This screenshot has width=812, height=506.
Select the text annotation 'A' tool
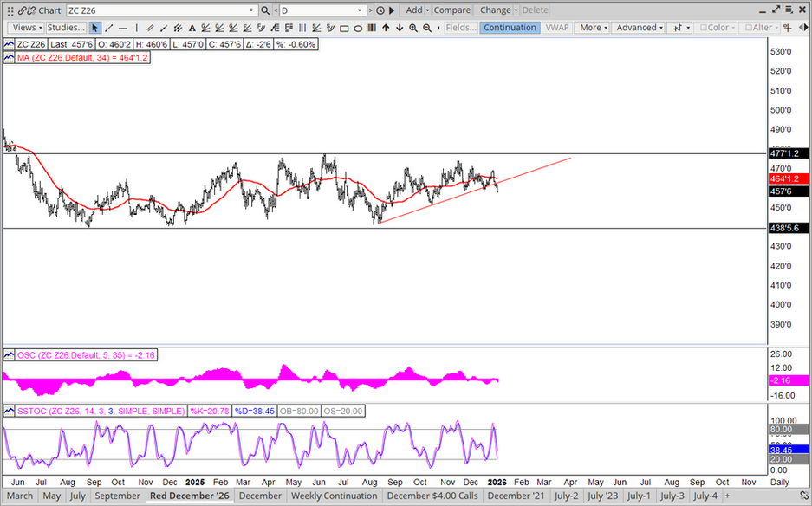click(192, 28)
